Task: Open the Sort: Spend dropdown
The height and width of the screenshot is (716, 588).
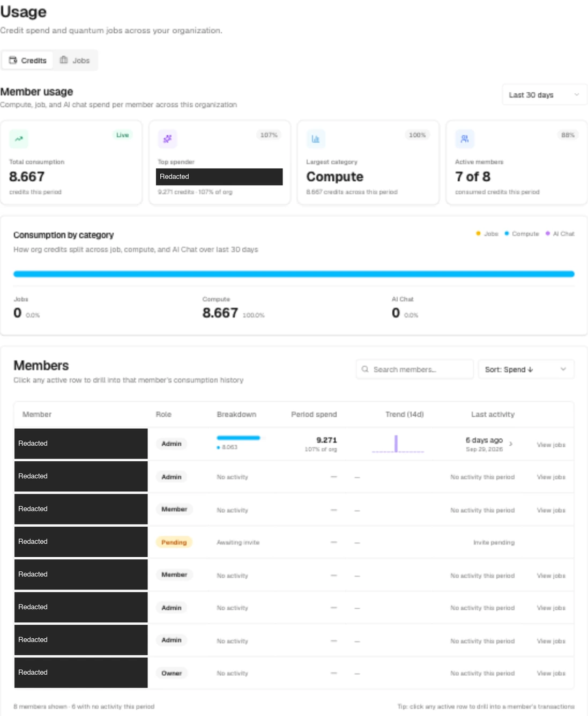Action: [526, 369]
